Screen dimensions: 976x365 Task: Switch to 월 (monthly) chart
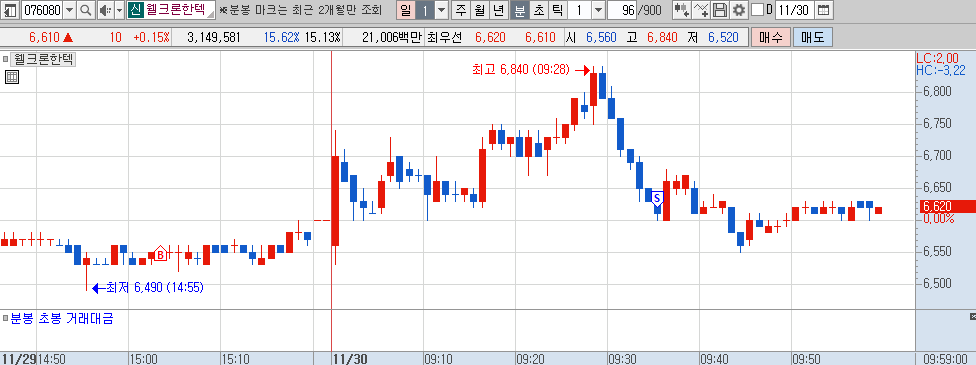click(480, 10)
